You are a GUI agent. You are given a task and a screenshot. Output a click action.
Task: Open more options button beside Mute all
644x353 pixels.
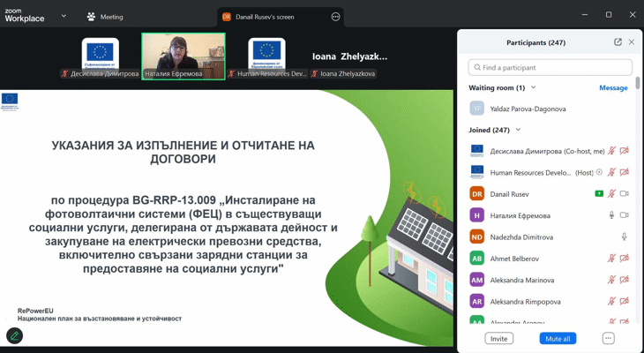click(x=608, y=339)
